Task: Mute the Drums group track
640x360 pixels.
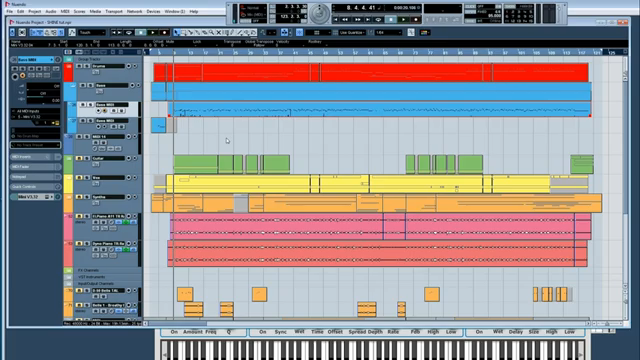Action: (79, 66)
